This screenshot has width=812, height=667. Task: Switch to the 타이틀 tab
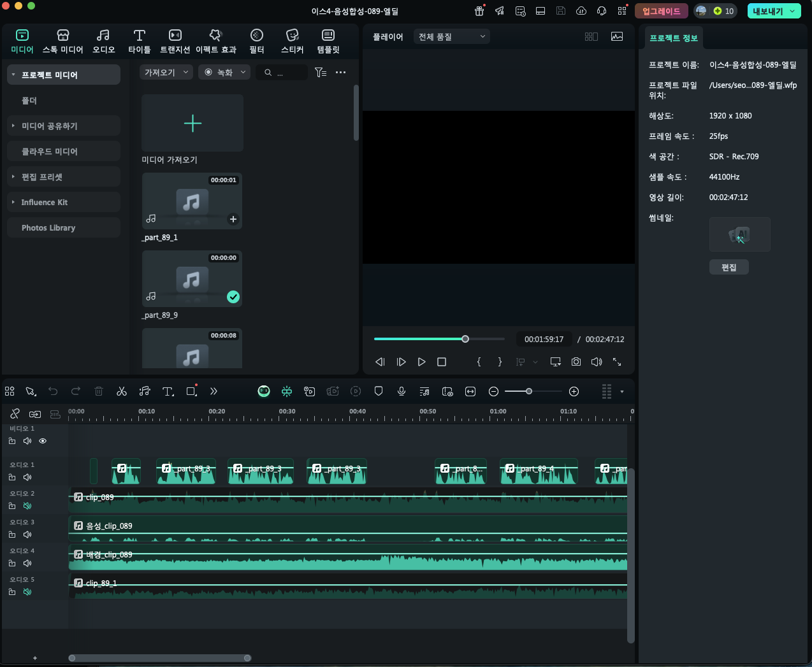tap(140, 41)
